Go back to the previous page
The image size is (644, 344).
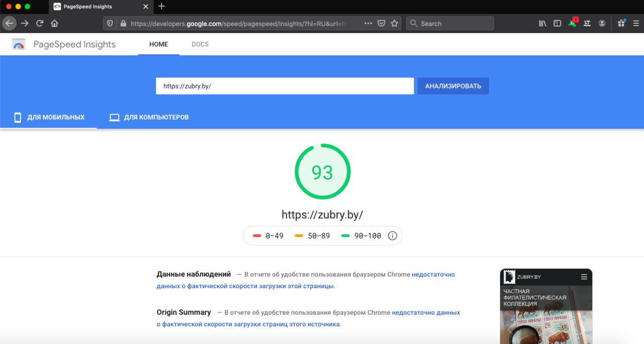(x=10, y=23)
